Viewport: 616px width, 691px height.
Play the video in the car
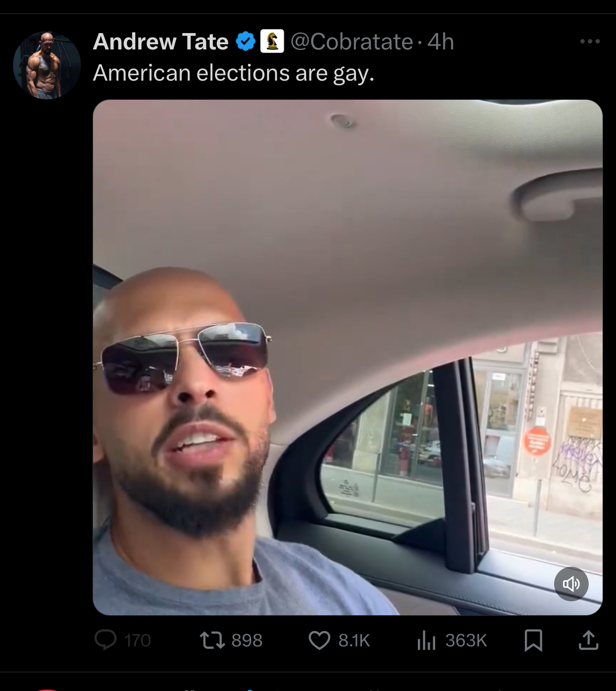(x=347, y=357)
